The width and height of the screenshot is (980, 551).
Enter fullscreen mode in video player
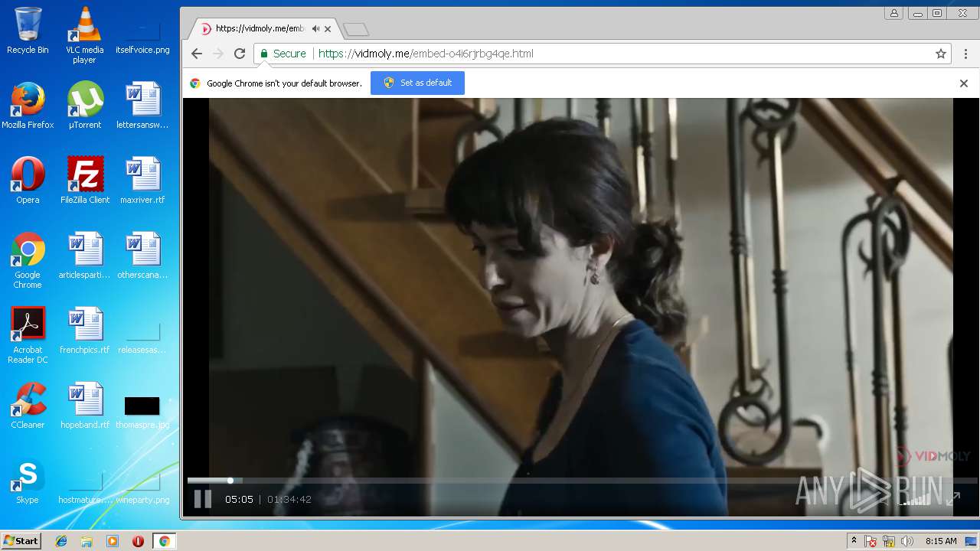(x=953, y=499)
